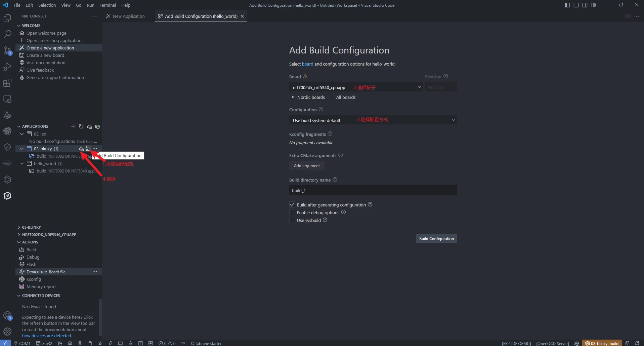Screen dimensions: 644x346
Task: Click the nRF Connect activity bar icon
Action: tap(7, 196)
